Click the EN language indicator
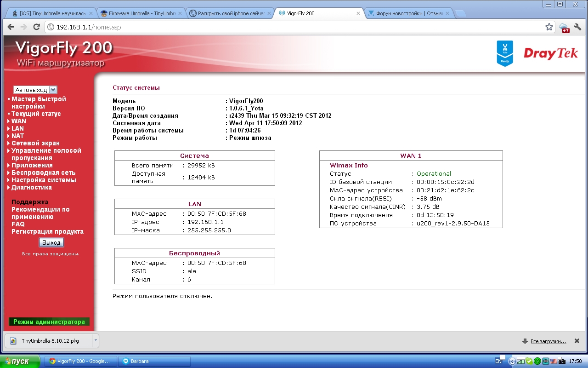 click(498, 361)
